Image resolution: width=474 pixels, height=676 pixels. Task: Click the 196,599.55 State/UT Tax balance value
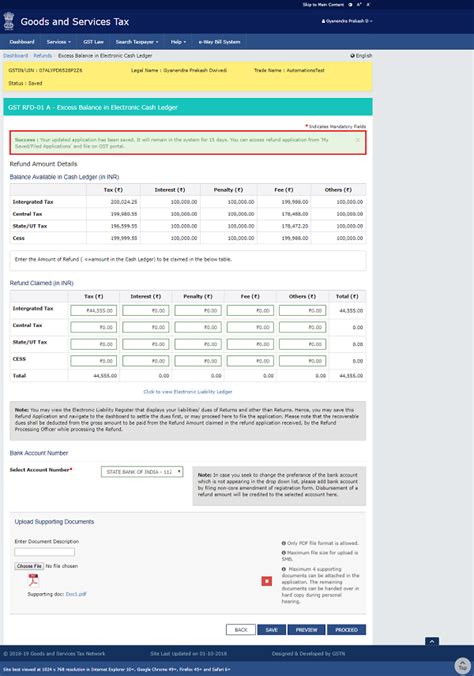tap(124, 226)
